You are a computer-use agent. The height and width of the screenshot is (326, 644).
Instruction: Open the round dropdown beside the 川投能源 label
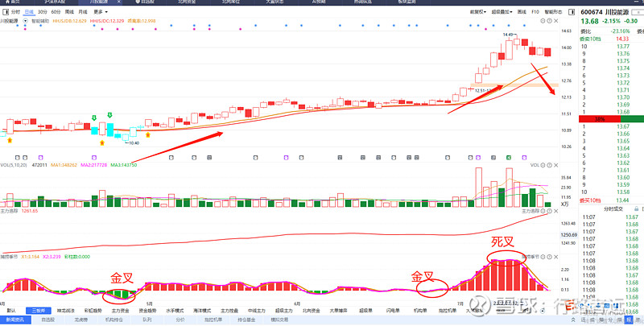click(x=27, y=22)
